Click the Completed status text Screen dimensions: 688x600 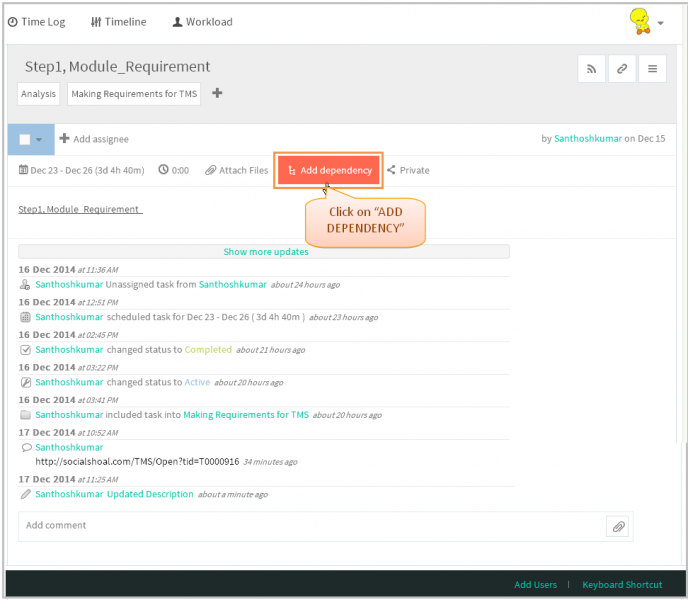pyautogui.click(x=208, y=349)
